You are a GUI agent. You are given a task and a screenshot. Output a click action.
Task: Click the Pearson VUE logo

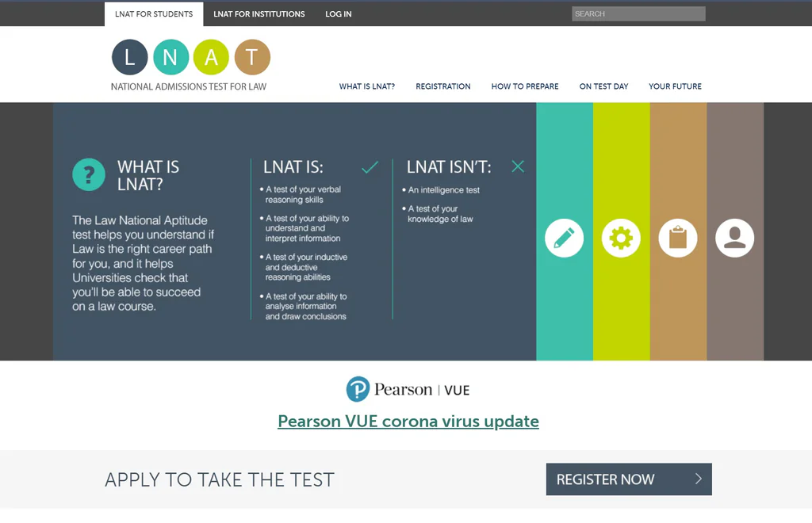tap(408, 390)
